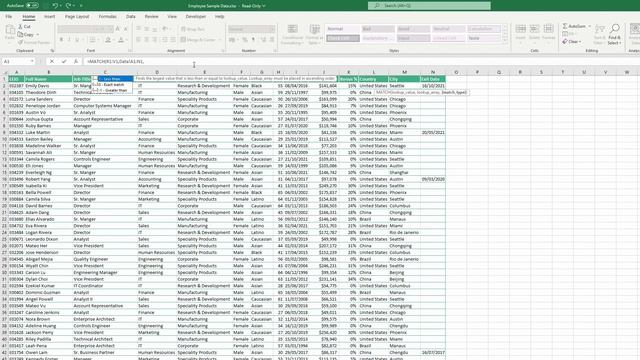Click the Insert Function fx icon

point(76,61)
